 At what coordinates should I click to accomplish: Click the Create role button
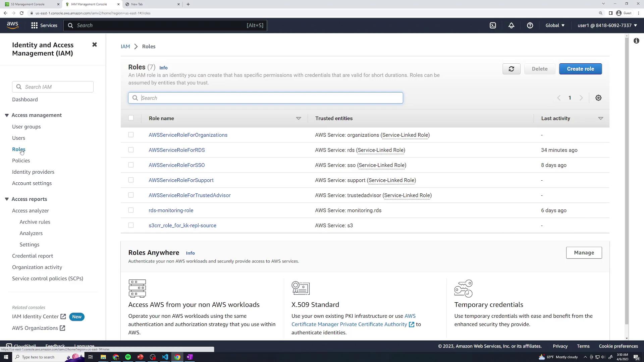point(580,69)
